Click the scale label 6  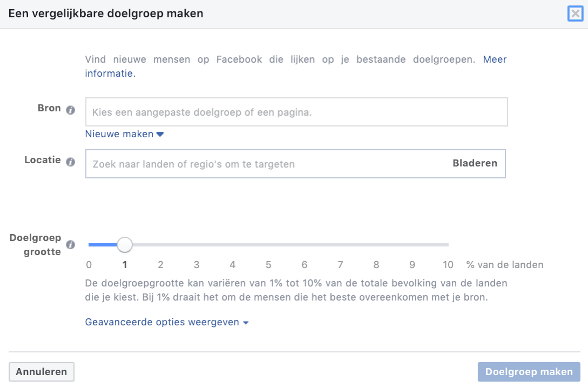point(305,265)
